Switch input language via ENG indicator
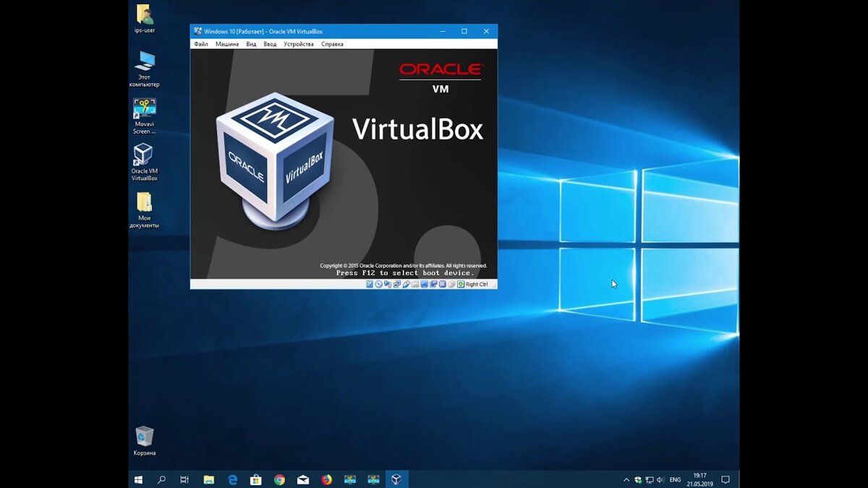The width and height of the screenshot is (868, 488). coord(675,480)
